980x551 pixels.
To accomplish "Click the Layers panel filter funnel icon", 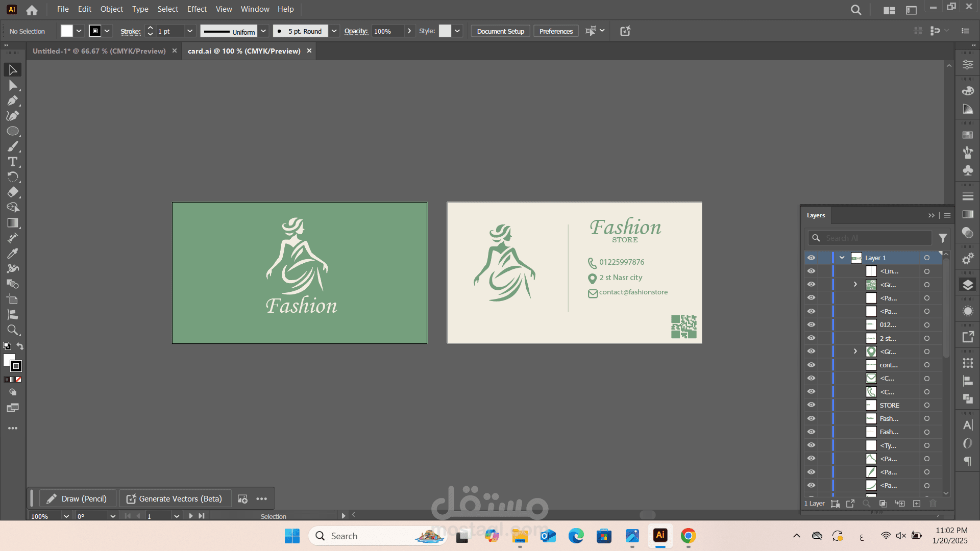I will [943, 238].
